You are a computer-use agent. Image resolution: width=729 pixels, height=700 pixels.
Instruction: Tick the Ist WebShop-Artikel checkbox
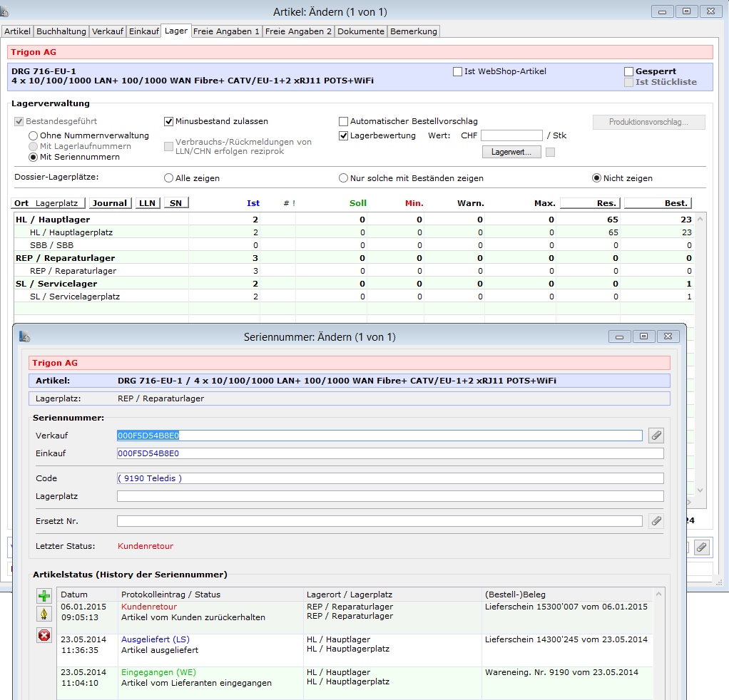457,71
